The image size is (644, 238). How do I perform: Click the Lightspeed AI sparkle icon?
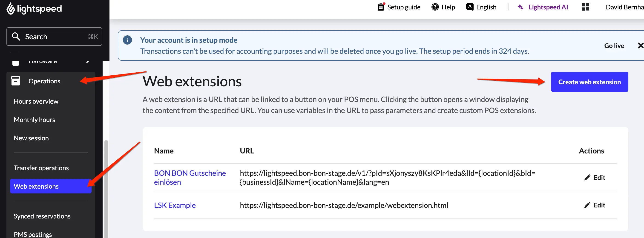coord(520,7)
